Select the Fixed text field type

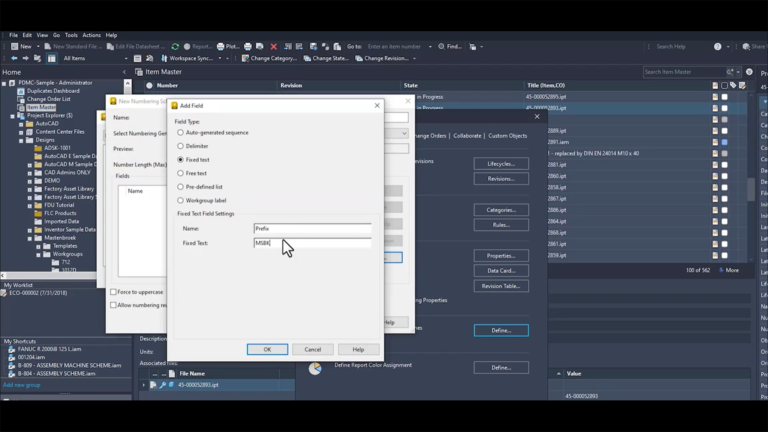click(180, 160)
